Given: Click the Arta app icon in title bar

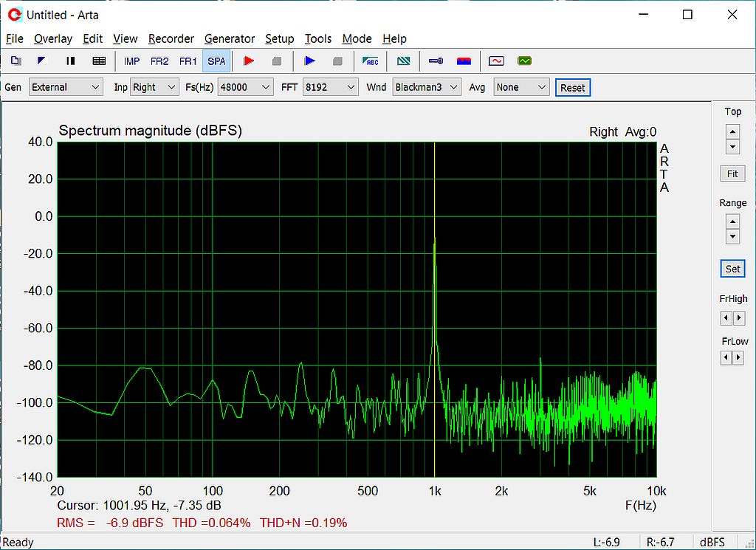Looking at the screenshot, I should pos(15,15).
